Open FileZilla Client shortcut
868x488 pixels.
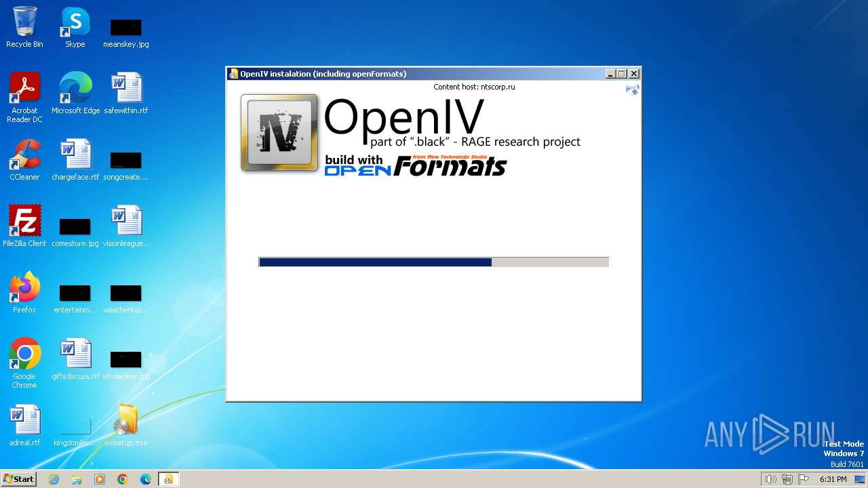tap(24, 226)
